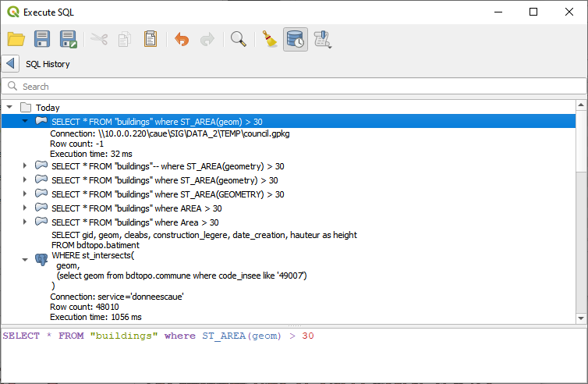Screen dimensions: 588x384
Task: Select the ST_AREA(GEOMETRY) > 30 history entry
Action: coord(167,194)
